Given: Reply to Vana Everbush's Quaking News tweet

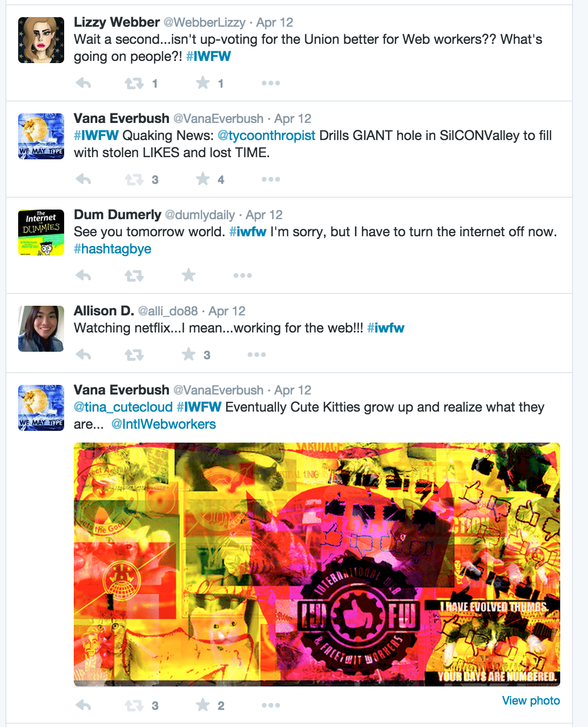Looking at the screenshot, I should [83, 179].
